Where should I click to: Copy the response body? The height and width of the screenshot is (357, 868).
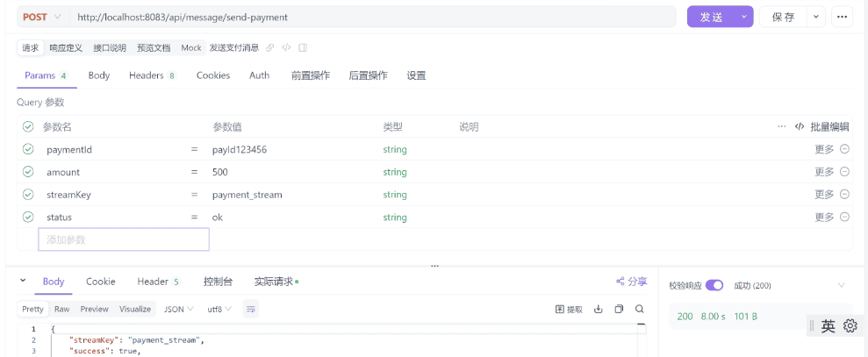coord(619,310)
